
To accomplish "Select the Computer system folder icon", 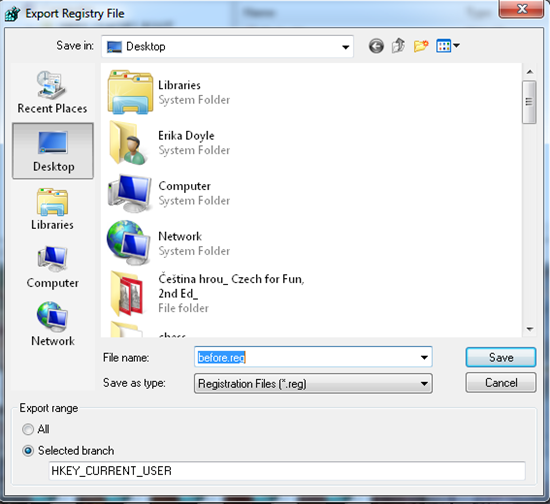I will (x=130, y=193).
